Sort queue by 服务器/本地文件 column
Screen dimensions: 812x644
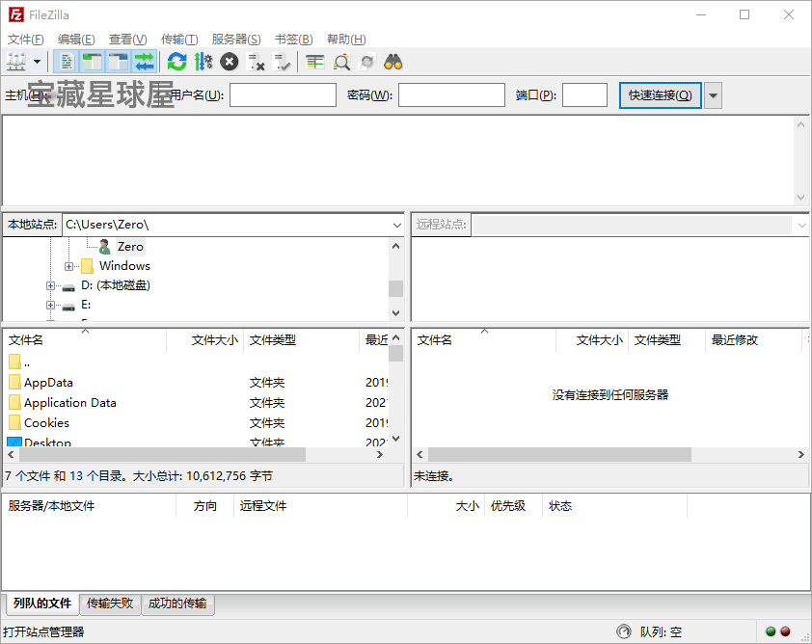point(89,506)
